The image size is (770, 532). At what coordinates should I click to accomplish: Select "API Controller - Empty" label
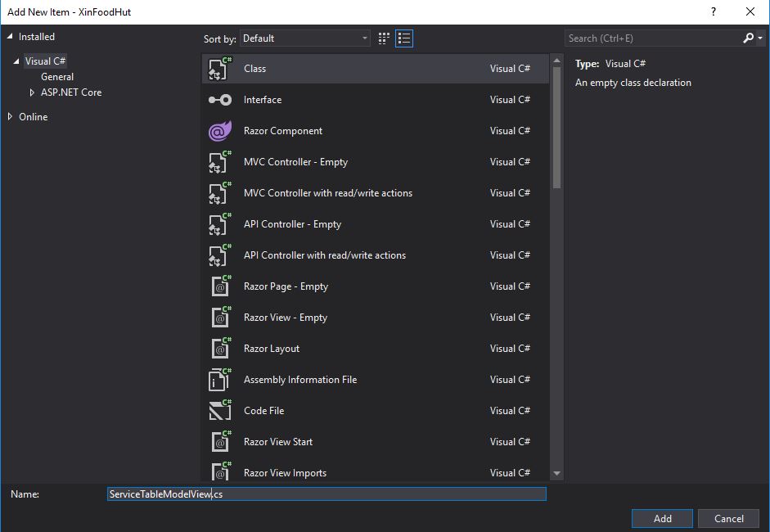[x=292, y=224]
